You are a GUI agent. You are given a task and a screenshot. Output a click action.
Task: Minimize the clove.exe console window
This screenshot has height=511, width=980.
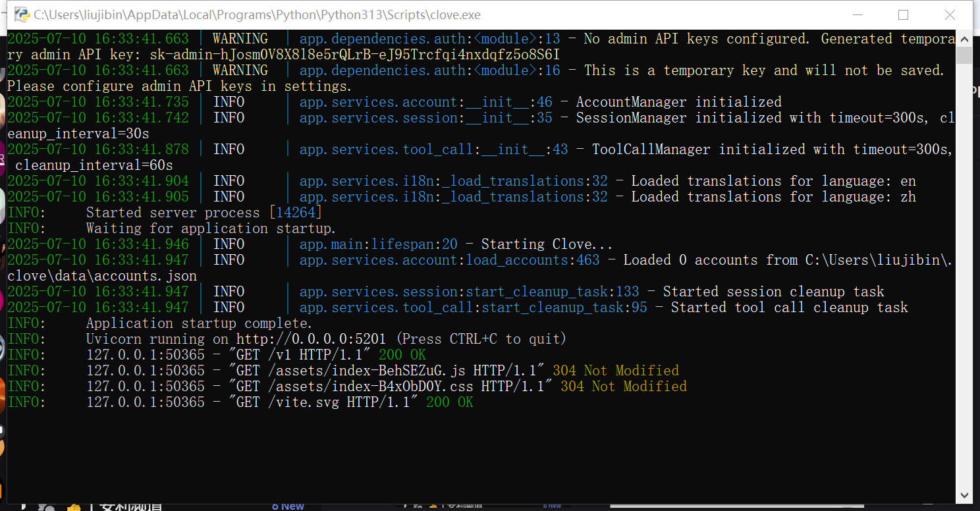857,14
